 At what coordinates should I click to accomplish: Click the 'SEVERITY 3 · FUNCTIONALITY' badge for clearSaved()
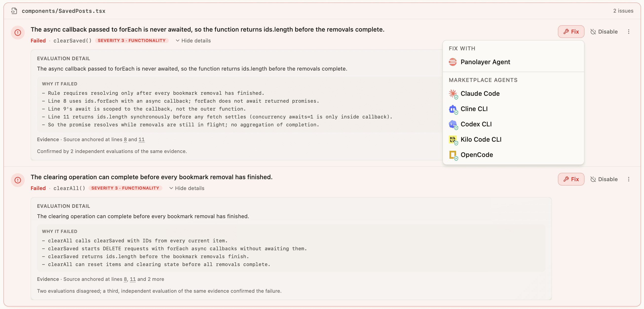(x=132, y=40)
